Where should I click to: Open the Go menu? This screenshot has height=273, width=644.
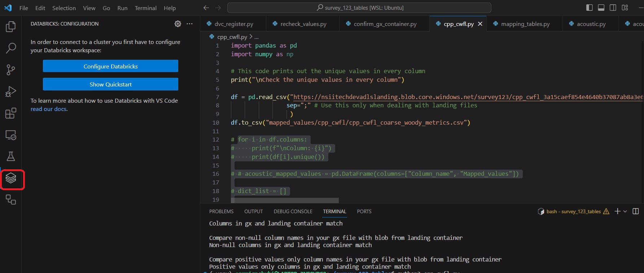coord(106,8)
